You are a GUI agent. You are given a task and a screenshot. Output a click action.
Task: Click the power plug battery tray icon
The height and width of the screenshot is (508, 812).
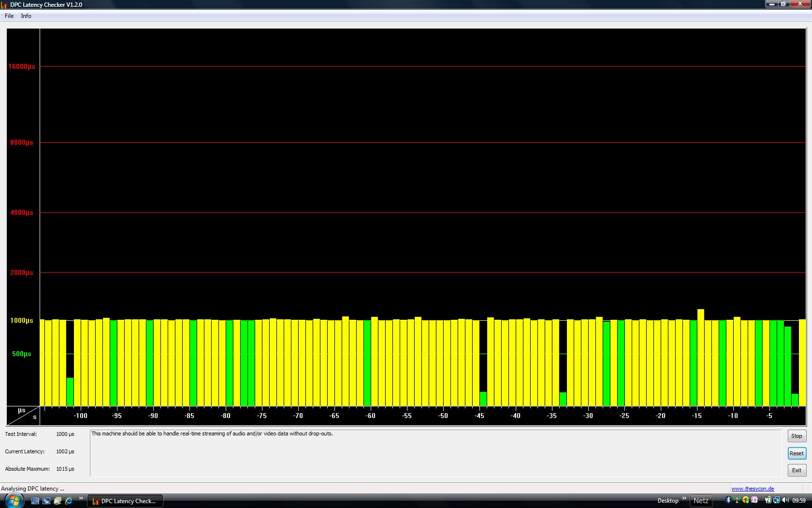point(768,500)
